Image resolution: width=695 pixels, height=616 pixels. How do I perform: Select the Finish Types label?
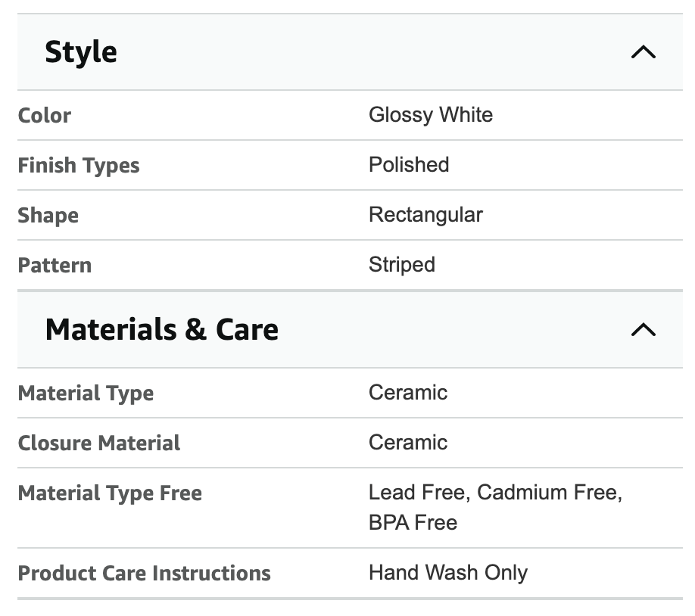79,166
